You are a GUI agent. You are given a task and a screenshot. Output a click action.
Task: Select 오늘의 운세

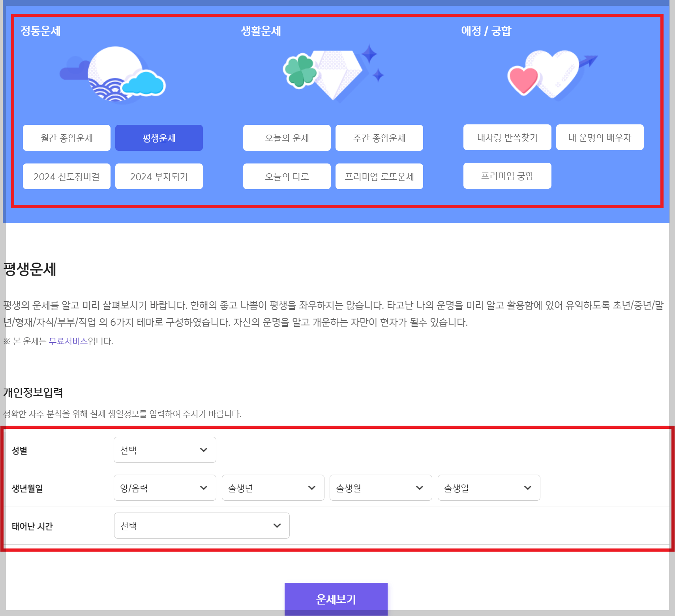pos(287,138)
